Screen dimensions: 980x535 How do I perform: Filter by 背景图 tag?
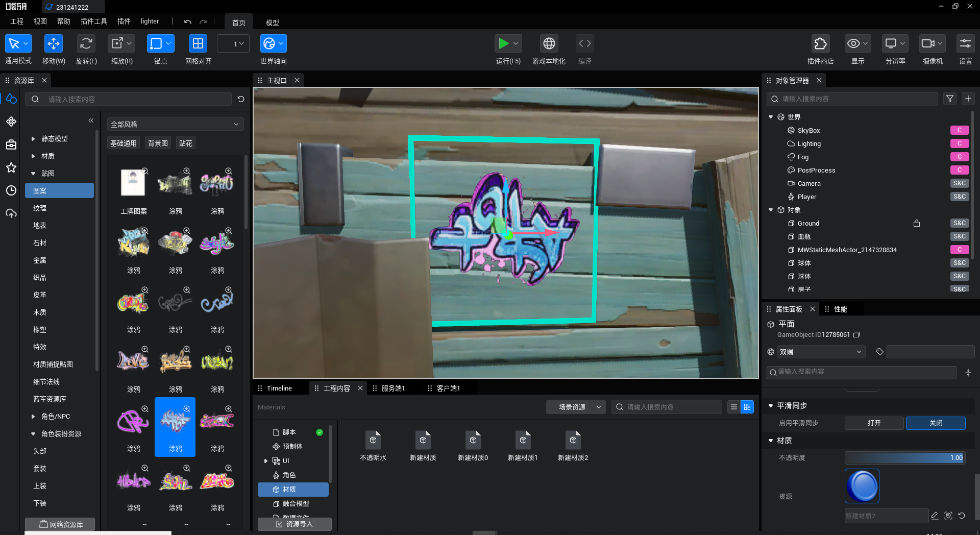point(158,143)
